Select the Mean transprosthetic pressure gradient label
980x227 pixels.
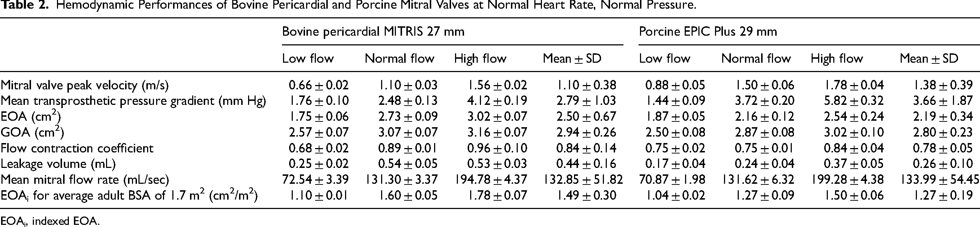click(x=133, y=101)
